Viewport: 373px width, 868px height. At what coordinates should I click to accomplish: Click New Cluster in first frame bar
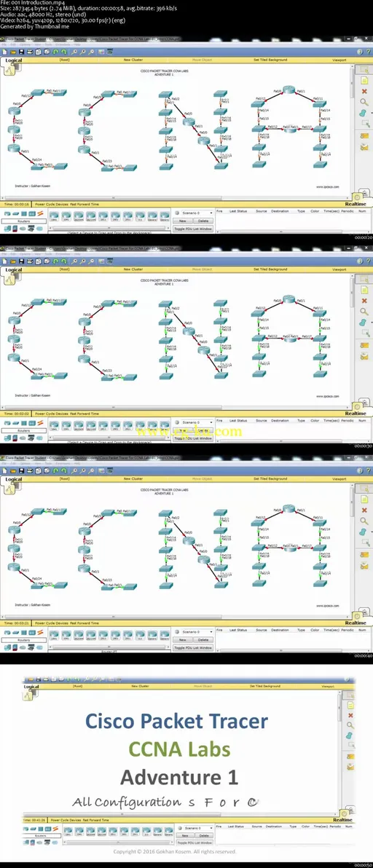pos(133,60)
